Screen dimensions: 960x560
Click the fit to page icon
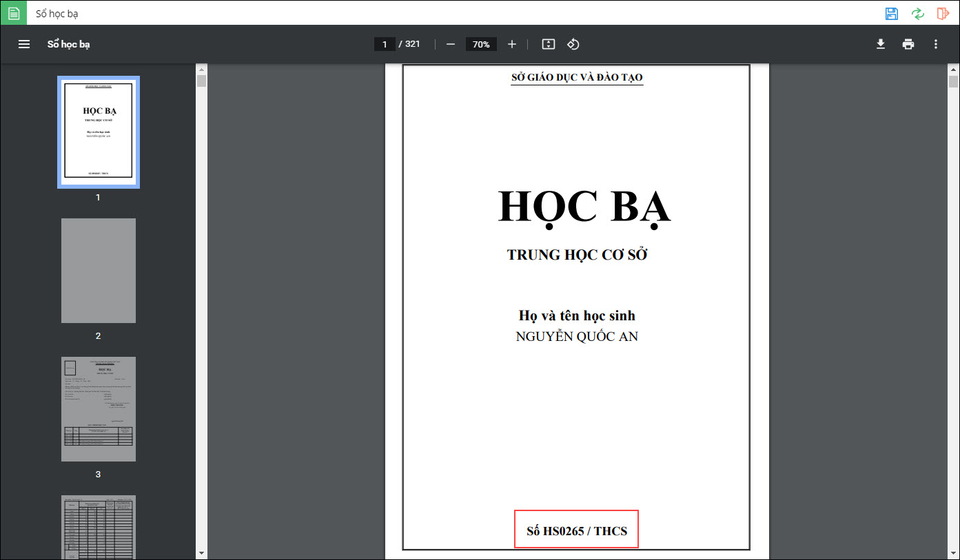click(549, 44)
